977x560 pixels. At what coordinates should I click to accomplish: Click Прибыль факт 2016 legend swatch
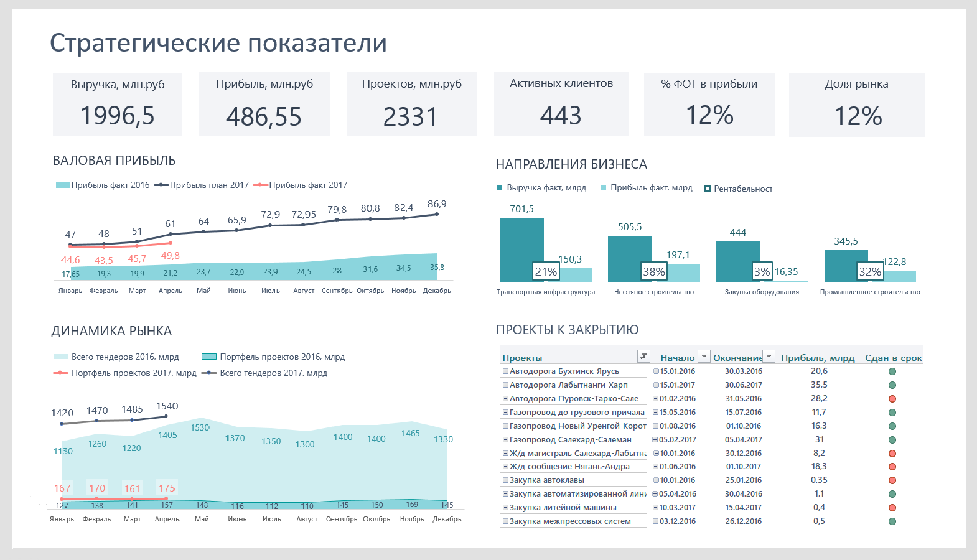[62, 185]
